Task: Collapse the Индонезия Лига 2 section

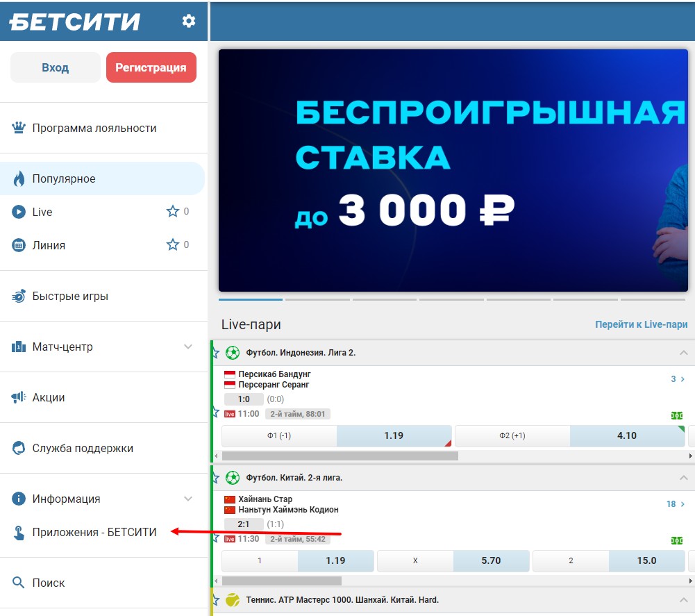Action: (683, 353)
